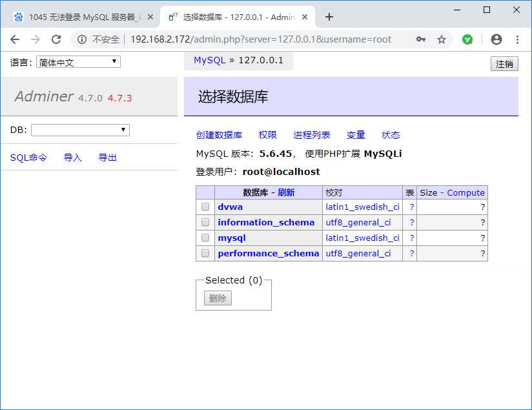Click dvwa collation latin1_swedish_ci
This screenshot has width=532, height=410.
(362, 207)
